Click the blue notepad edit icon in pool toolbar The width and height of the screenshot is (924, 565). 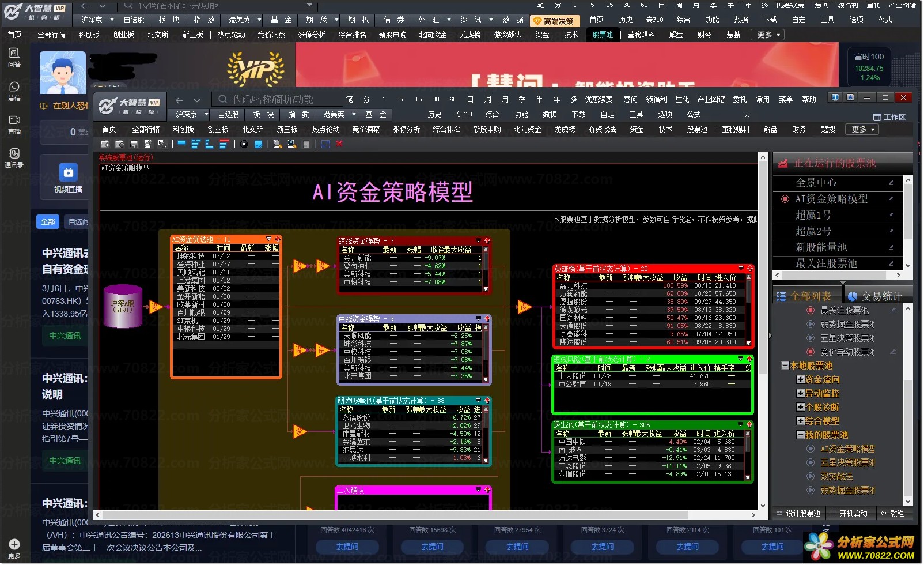259,144
